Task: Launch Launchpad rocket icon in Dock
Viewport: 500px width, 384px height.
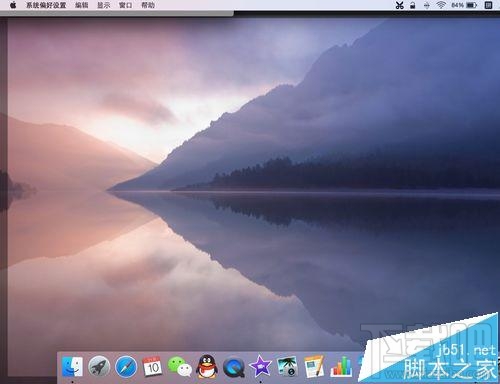Action: point(99,367)
